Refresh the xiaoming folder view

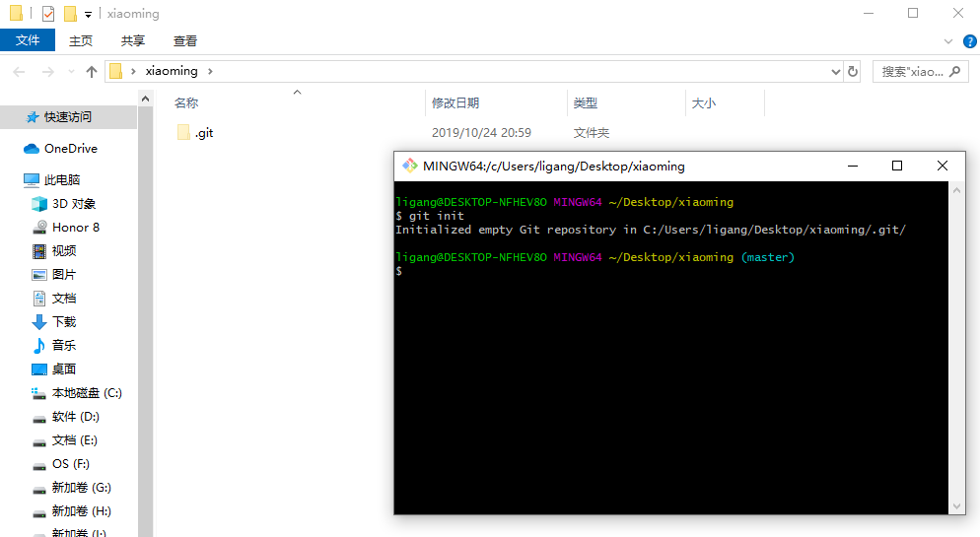point(853,72)
